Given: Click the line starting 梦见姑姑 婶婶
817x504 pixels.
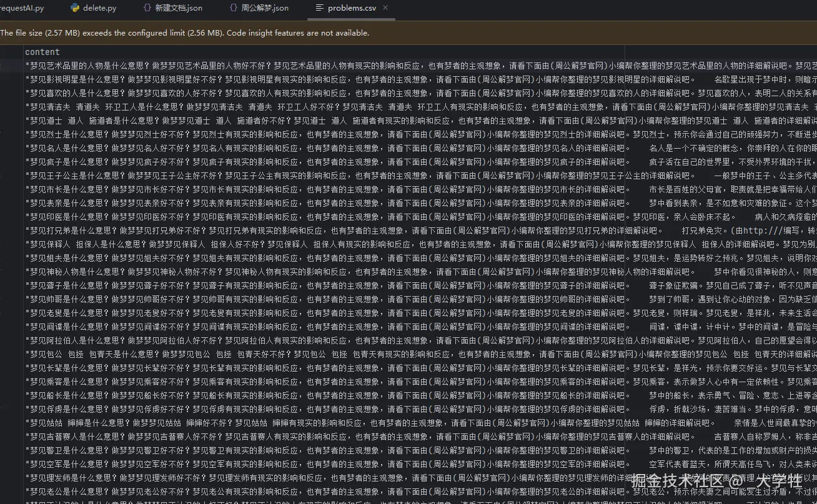Looking at the screenshot, I should (421, 423).
